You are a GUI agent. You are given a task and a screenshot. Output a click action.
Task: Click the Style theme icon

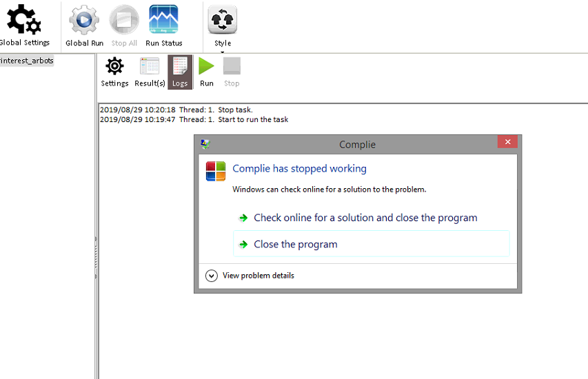(222, 21)
